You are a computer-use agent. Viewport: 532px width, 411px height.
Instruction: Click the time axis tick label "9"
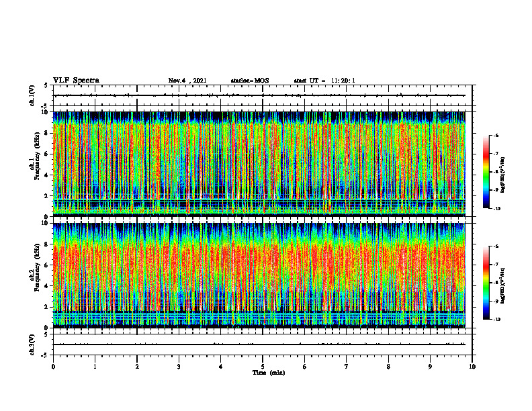[x=430, y=367]
